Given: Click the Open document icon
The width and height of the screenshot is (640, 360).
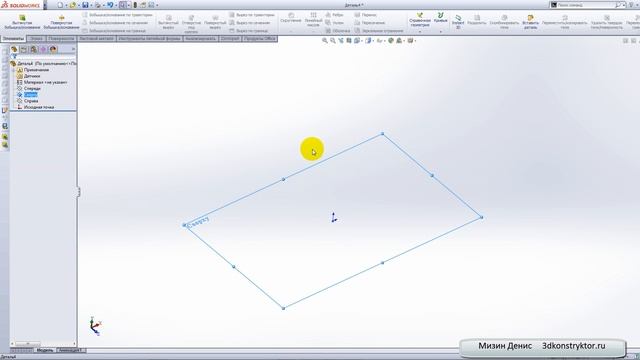Looking at the screenshot, I should click(x=73, y=5).
